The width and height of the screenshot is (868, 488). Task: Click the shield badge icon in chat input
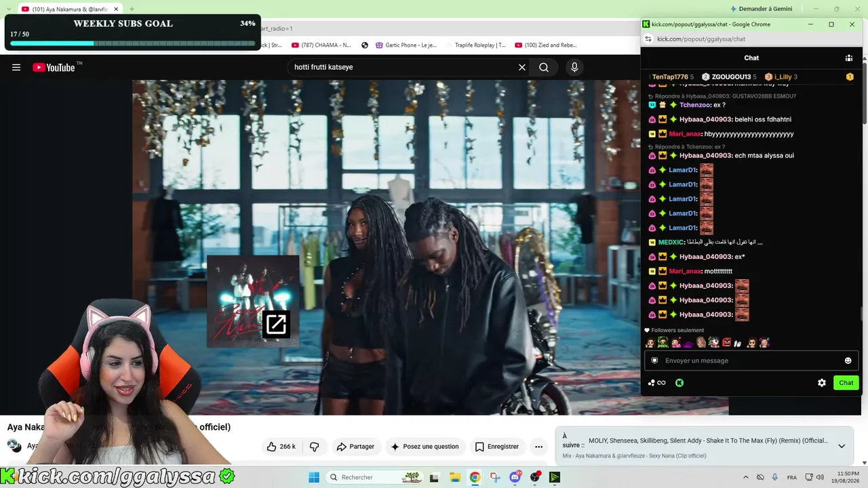tap(654, 361)
